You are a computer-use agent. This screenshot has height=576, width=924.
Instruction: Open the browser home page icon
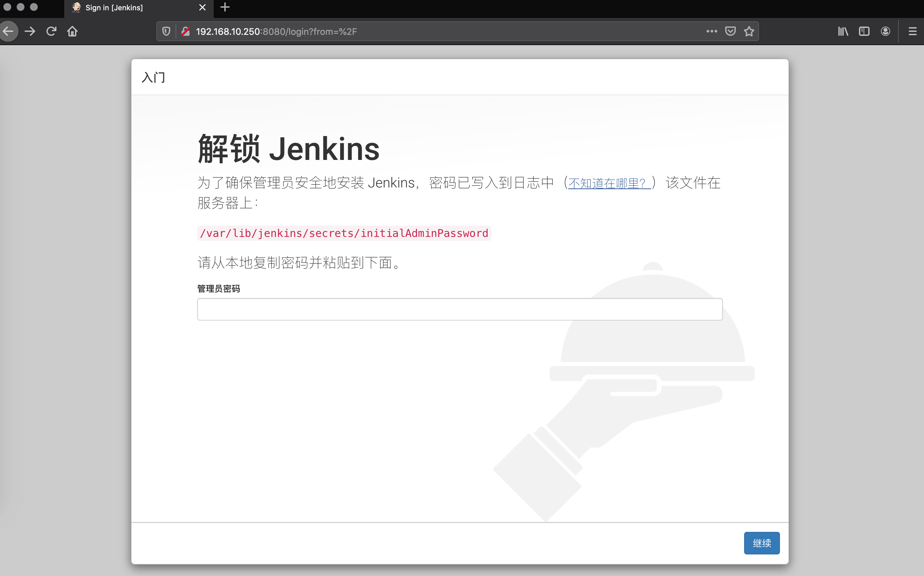(72, 31)
